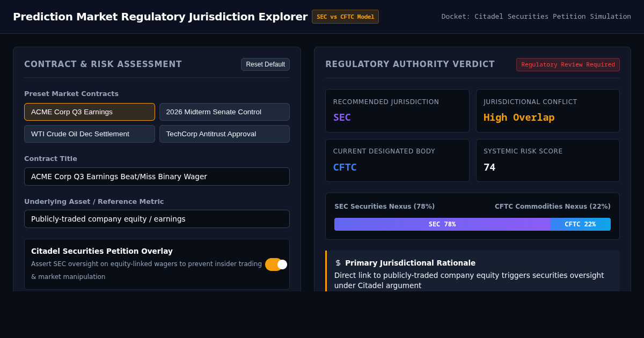Click Citadel Securities Petition Overlay heading

pyautogui.click(x=102, y=251)
